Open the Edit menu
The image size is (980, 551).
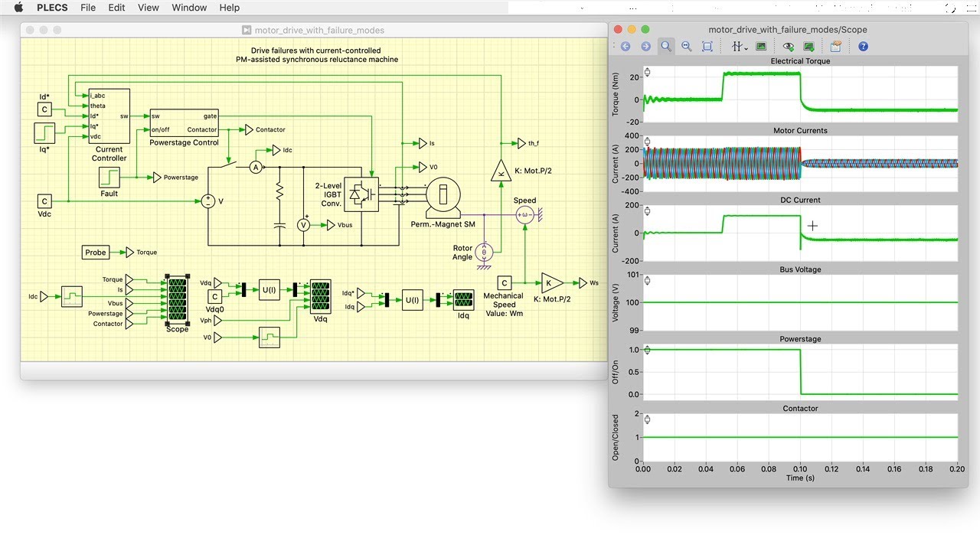[x=116, y=8]
